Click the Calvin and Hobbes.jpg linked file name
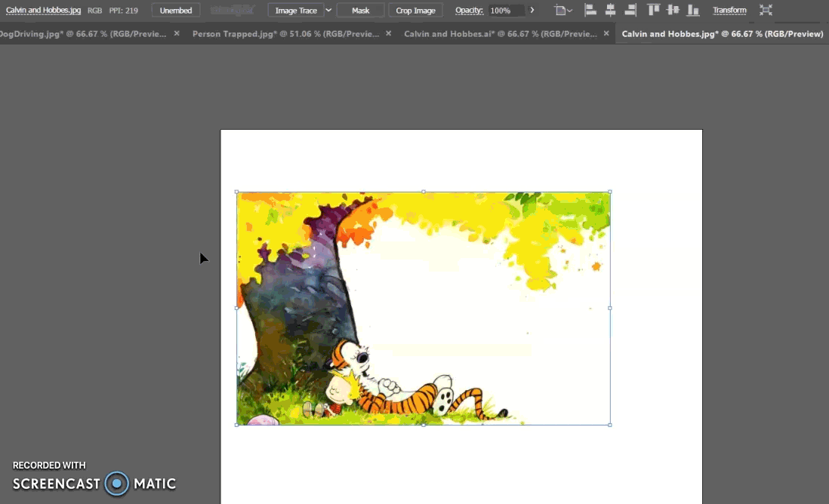The height and width of the screenshot is (504, 829). (x=43, y=10)
